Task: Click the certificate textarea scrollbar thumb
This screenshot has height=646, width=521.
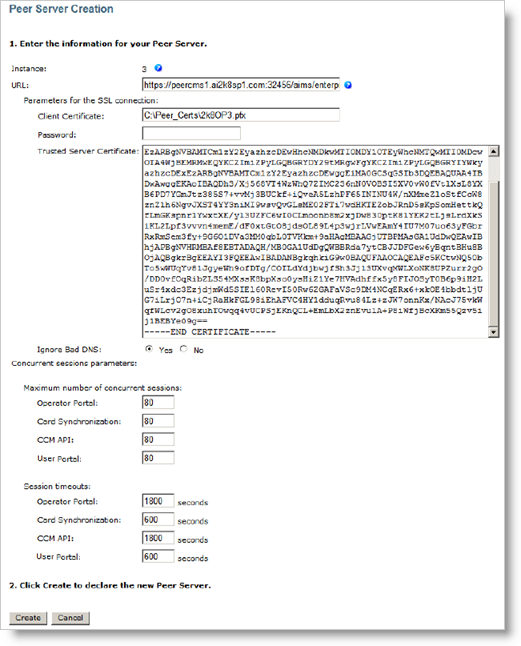Action: tap(493, 252)
